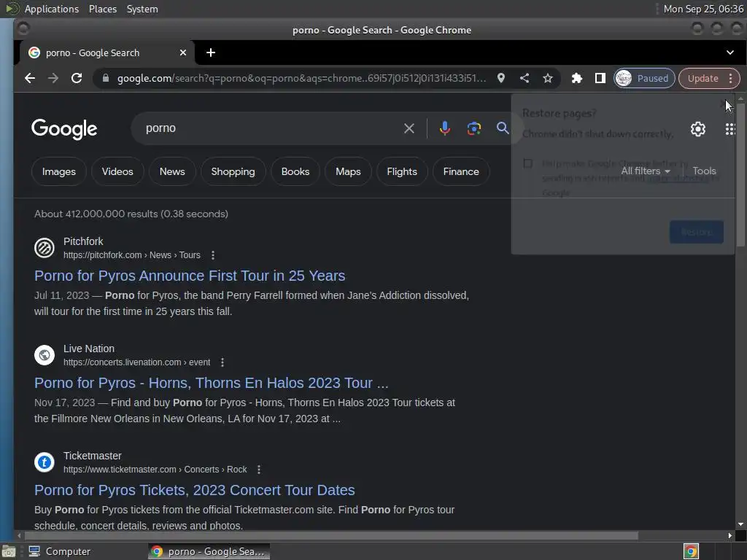Viewport: 747px width, 560px height.
Task: Click the magnifying glass search icon
Action: tap(502, 128)
